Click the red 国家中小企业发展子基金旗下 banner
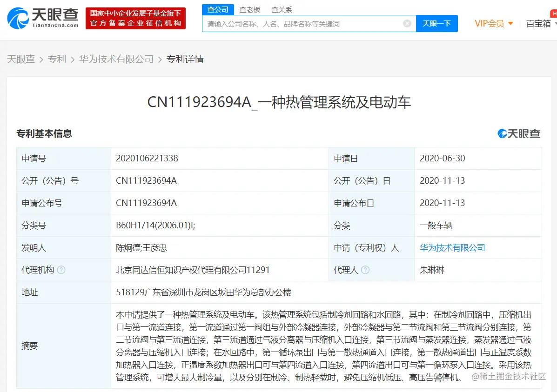This screenshot has height=392, width=557. pyautogui.click(x=135, y=18)
